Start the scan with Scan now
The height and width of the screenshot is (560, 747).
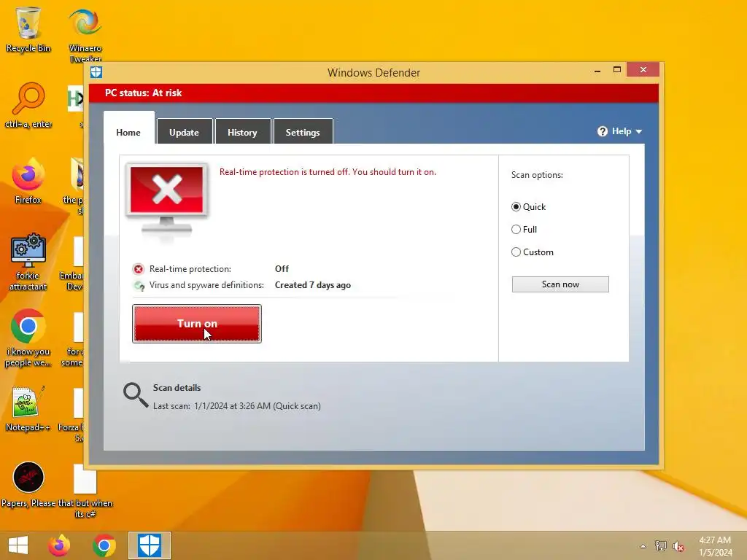point(560,284)
